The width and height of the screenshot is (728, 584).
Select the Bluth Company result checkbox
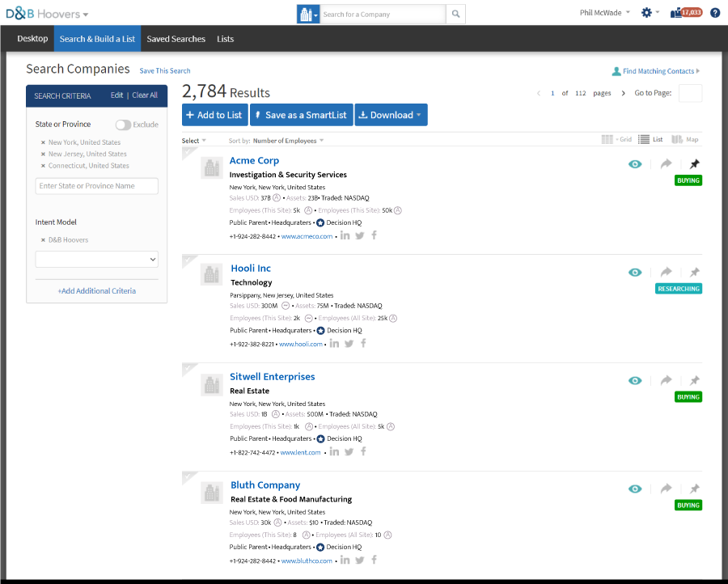coord(188,476)
